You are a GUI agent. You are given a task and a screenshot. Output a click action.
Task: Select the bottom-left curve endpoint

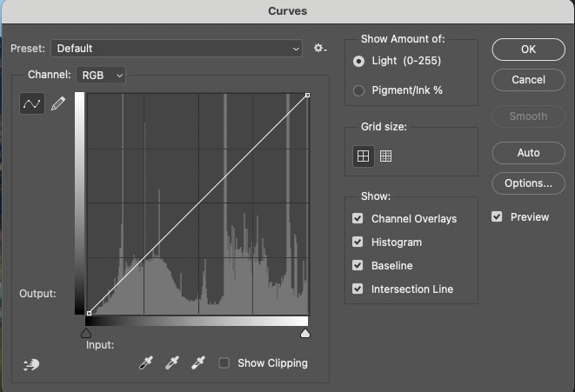89,313
